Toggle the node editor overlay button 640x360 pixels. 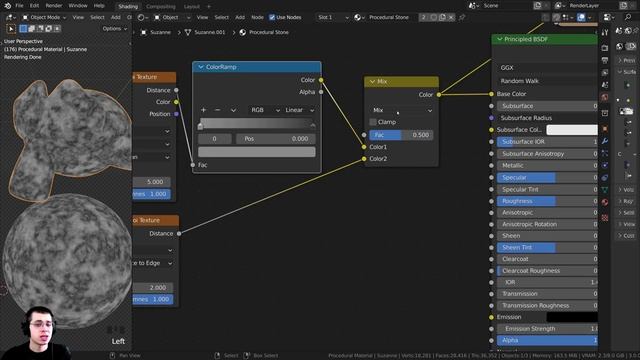point(581,18)
